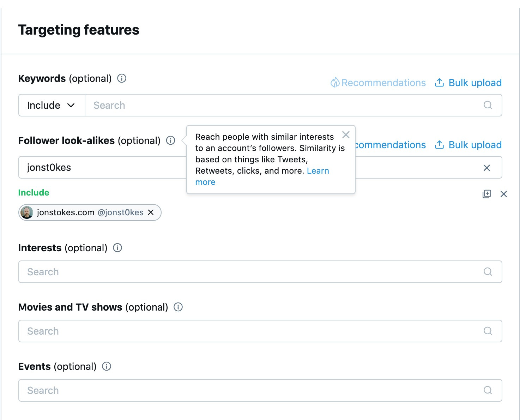
Task: Click the keyword search magnifier icon
Action: coord(488,105)
